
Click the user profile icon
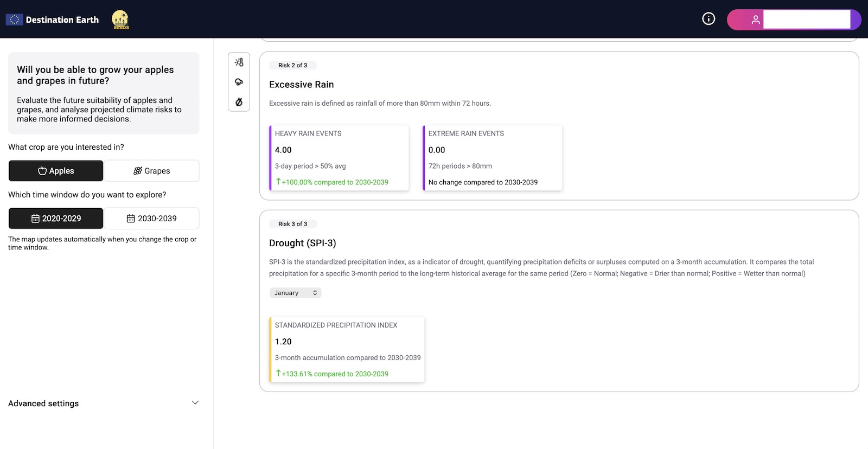[x=755, y=20]
